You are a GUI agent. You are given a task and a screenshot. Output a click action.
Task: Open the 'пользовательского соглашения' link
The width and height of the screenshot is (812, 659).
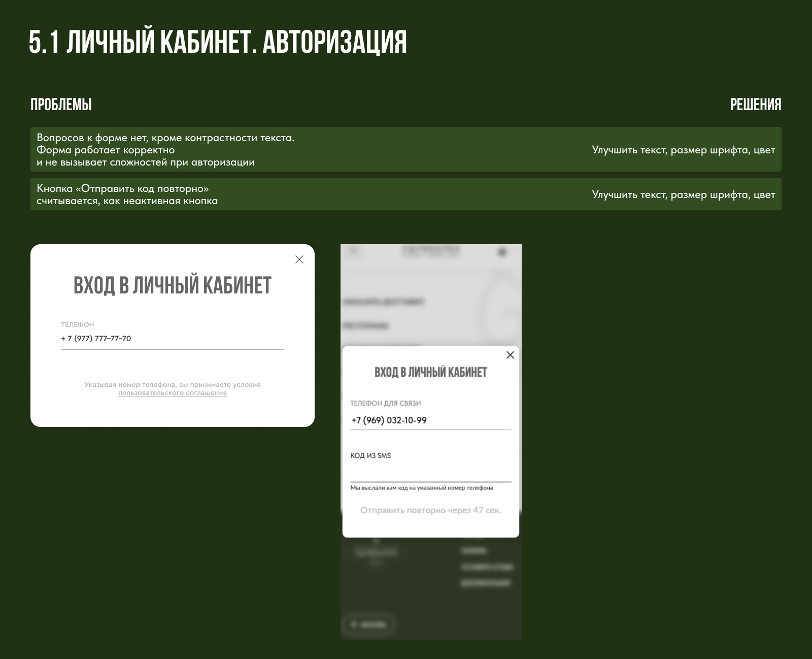pyautogui.click(x=172, y=392)
